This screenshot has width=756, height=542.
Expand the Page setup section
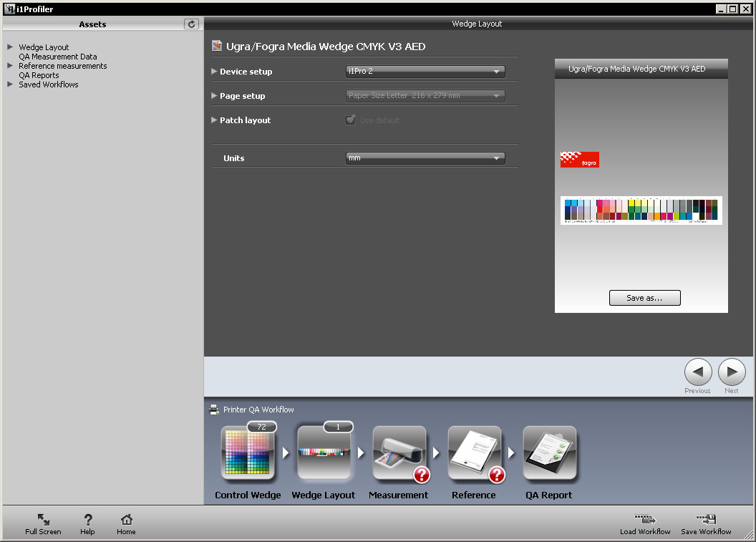214,95
